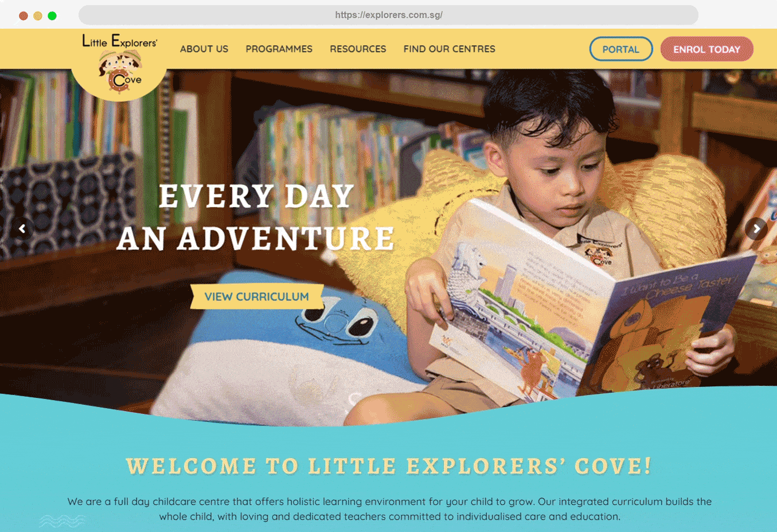Screen dimensions: 777x532
Task: Click the View Curriculum button
Action: point(257,296)
